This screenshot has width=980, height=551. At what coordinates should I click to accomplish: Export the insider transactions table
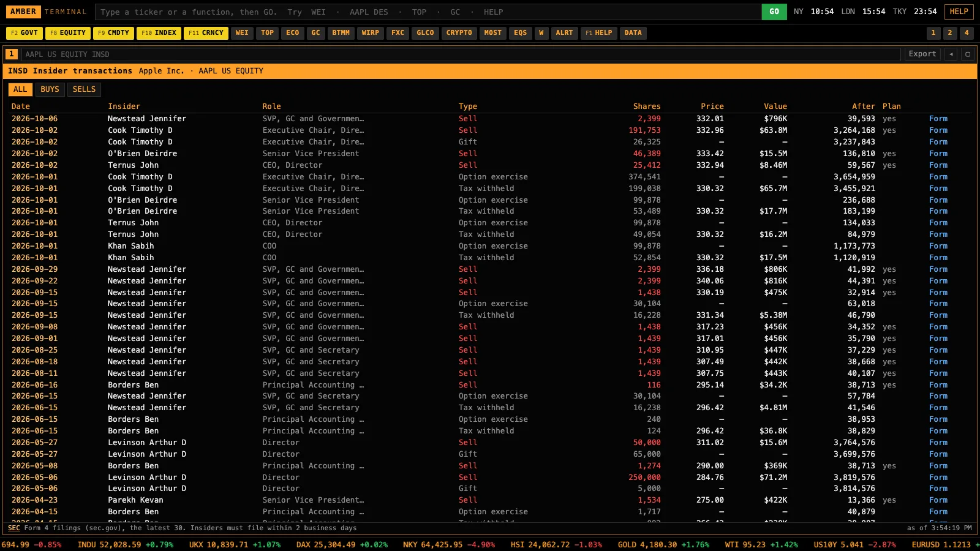922,54
